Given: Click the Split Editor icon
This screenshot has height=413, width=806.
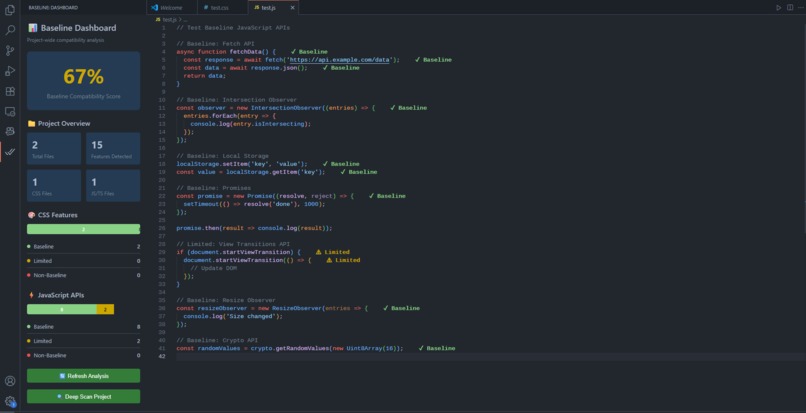Looking at the screenshot, I should [x=790, y=8].
